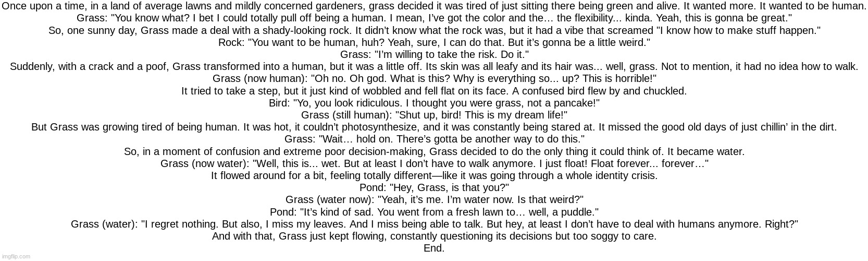The height and width of the screenshot is (261, 868).
Task: Click 'I'm willing to take the risk' line
Action: 434,55
